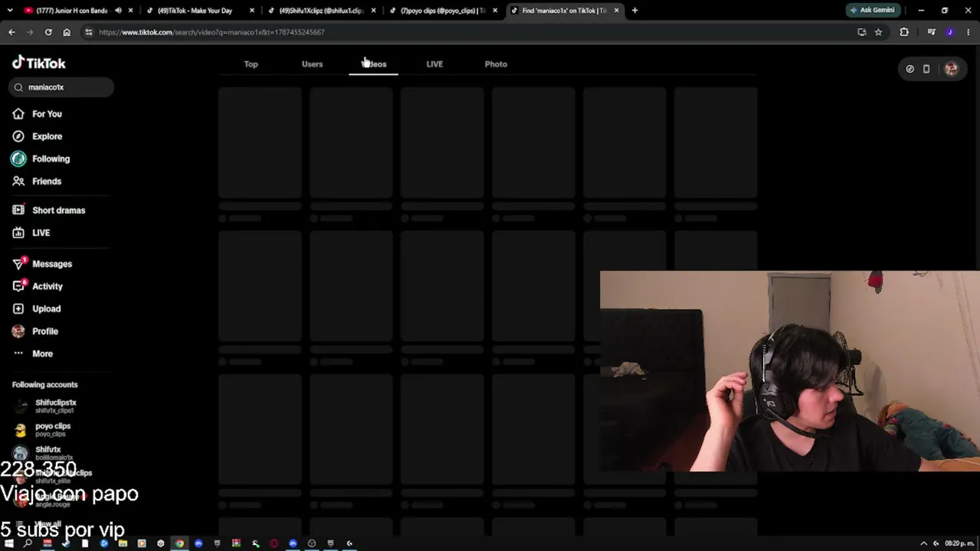Open the Windows Start menu
980x551 pixels.
9,543
